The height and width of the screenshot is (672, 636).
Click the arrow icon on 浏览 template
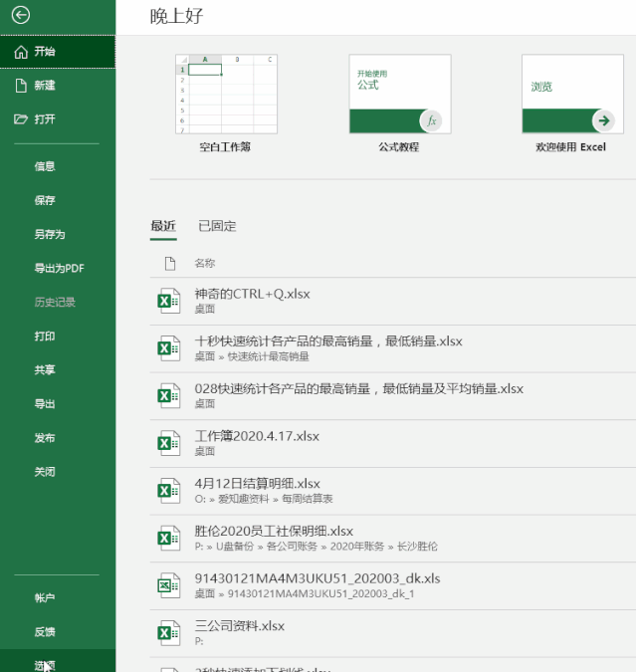pos(604,120)
